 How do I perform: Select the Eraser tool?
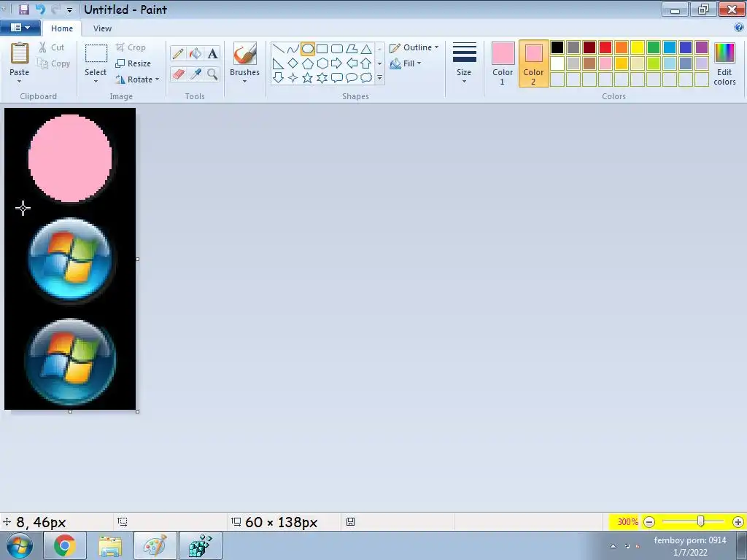(178, 74)
